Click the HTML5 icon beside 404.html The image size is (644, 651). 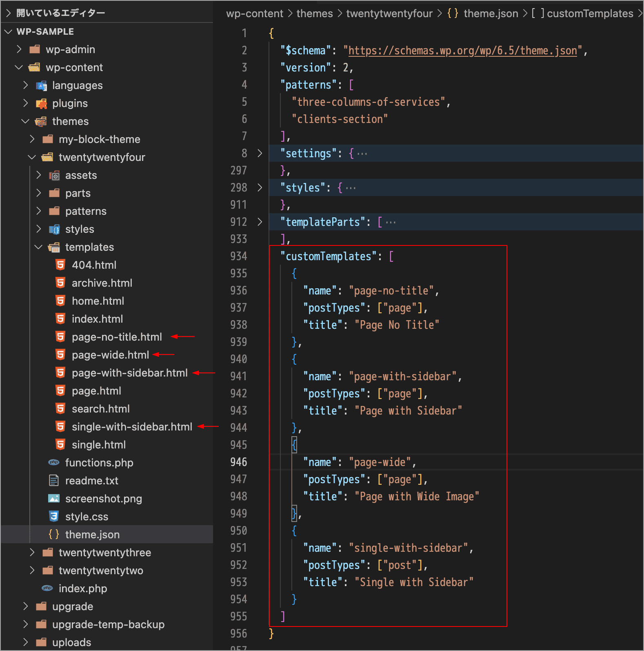tap(60, 265)
